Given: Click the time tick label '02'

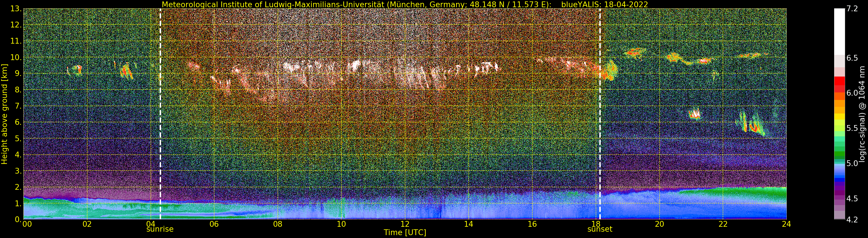Looking at the screenshot, I should click(x=87, y=224).
